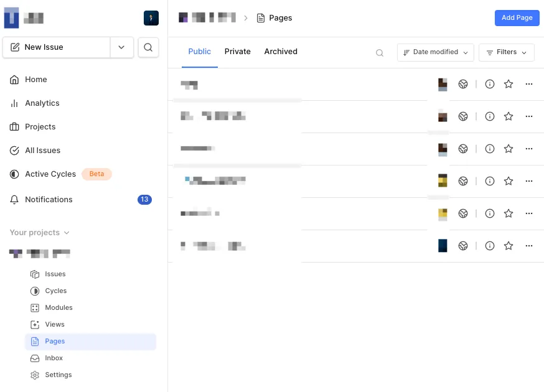The image size is (544, 392).
Task: Toggle favorite star on the fifth page row
Action: pyautogui.click(x=509, y=213)
